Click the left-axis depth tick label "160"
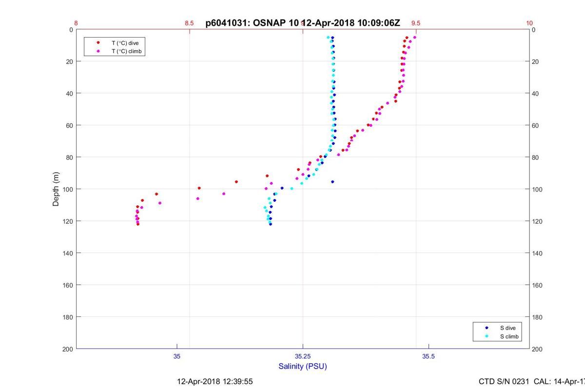This screenshot has height=392, width=585. coord(68,285)
